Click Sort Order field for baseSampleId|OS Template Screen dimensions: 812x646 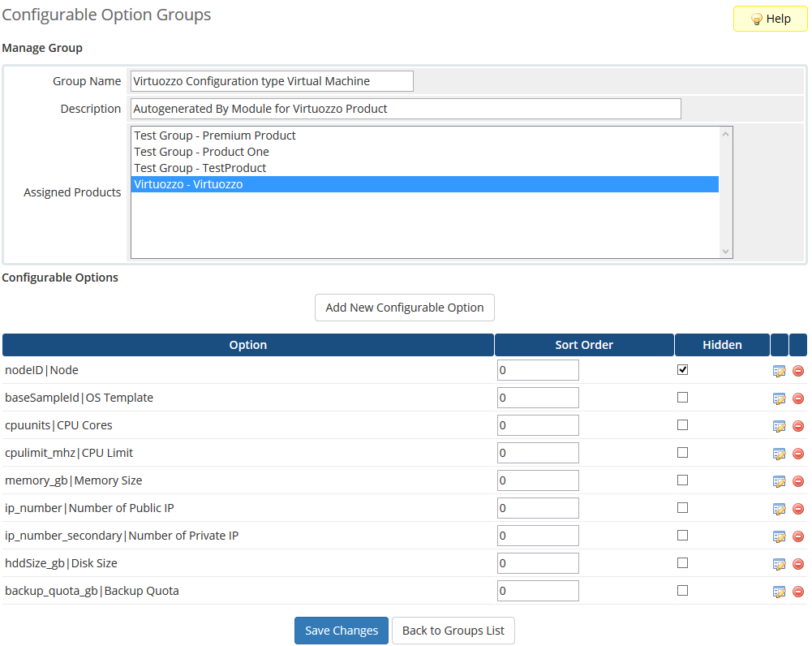[x=538, y=398]
